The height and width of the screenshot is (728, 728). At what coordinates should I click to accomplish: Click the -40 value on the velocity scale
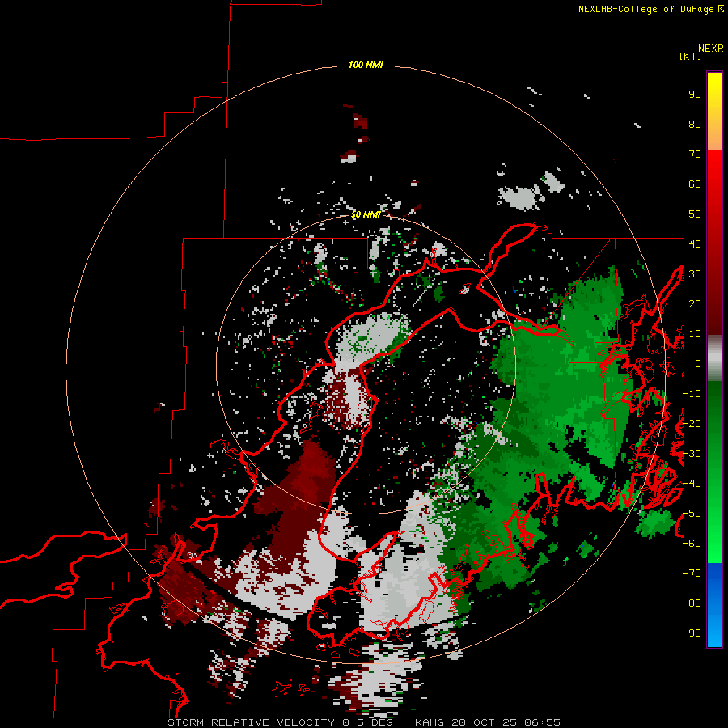click(x=692, y=484)
